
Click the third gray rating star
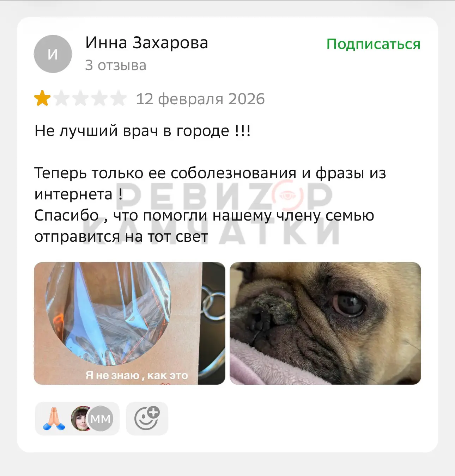point(80,99)
